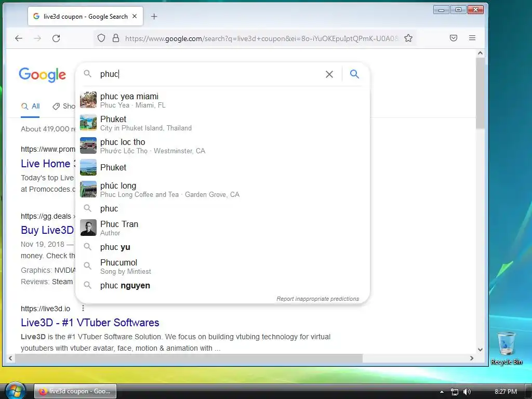Image resolution: width=532 pixels, height=399 pixels.
Task: Select the phuc yea miami suggestion
Action: click(x=222, y=100)
